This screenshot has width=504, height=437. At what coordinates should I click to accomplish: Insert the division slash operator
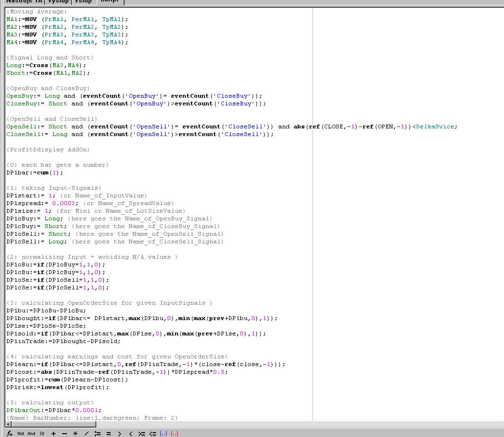click(87, 433)
